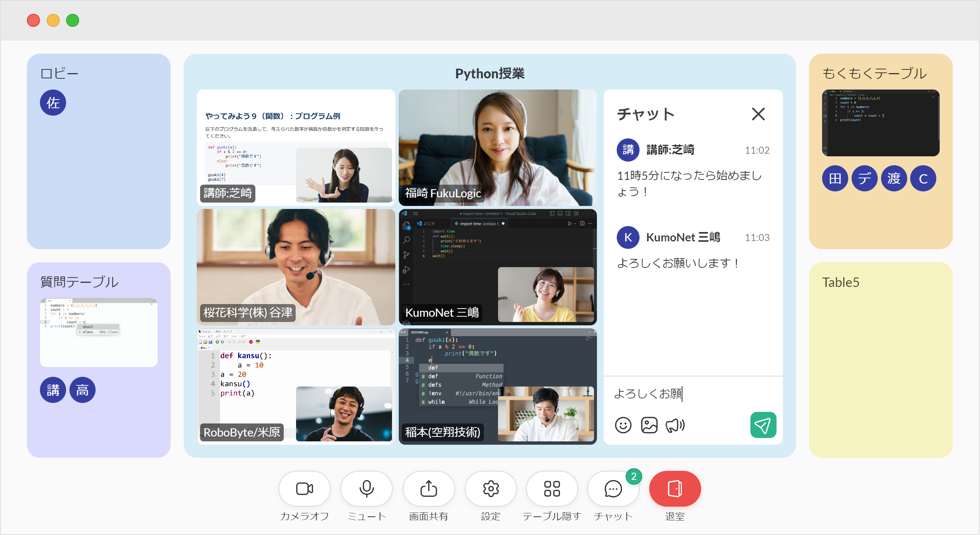Send the chat message with green arrow
Screen dimensions: 980x535
click(x=763, y=425)
